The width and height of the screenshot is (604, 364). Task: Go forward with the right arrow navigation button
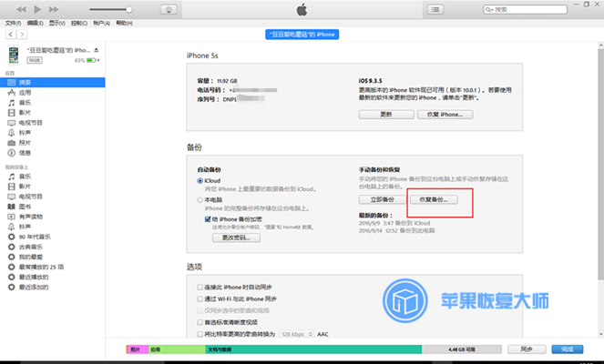click(x=22, y=35)
